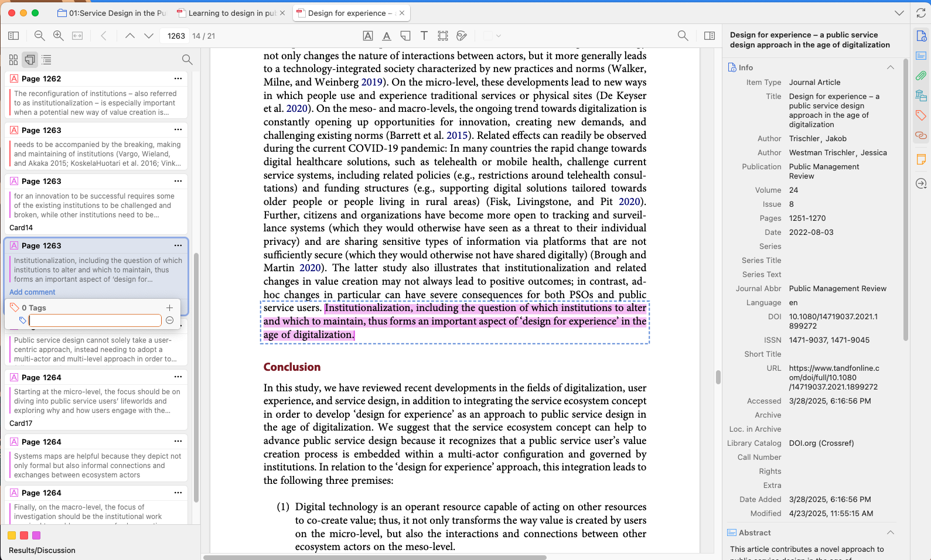Open annotation color picker dropdown
Screen dimensions: 931x560
click(x=492, y=36)
